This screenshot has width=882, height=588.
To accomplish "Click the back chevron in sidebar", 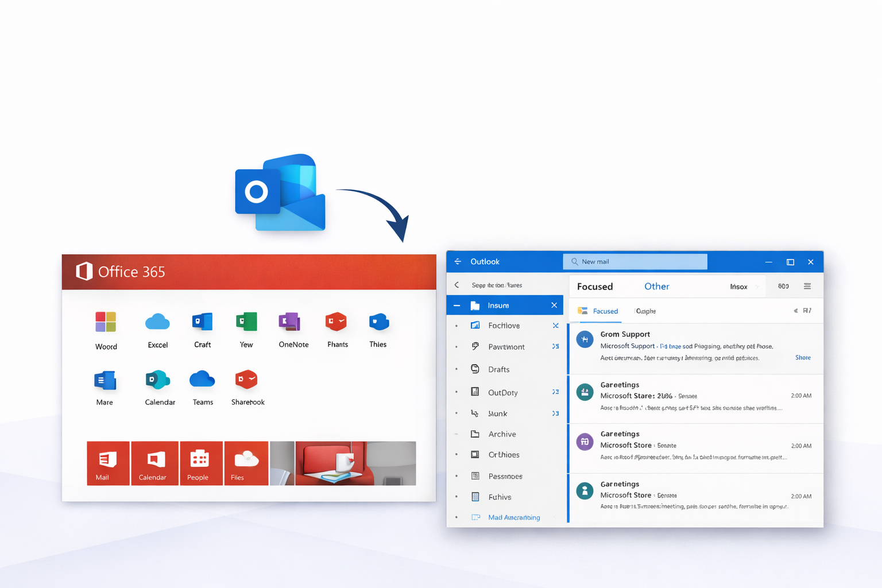I will [x=457, y=285].
